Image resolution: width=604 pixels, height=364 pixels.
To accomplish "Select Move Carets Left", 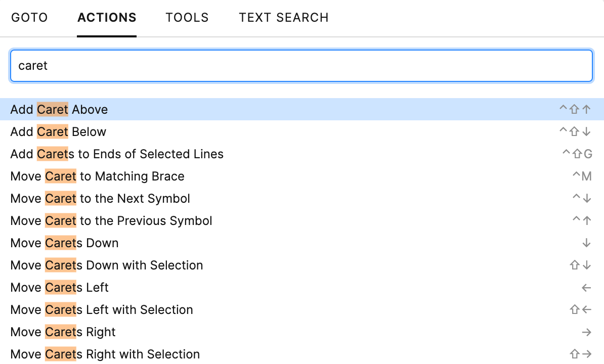I will (x=59, y=287).
